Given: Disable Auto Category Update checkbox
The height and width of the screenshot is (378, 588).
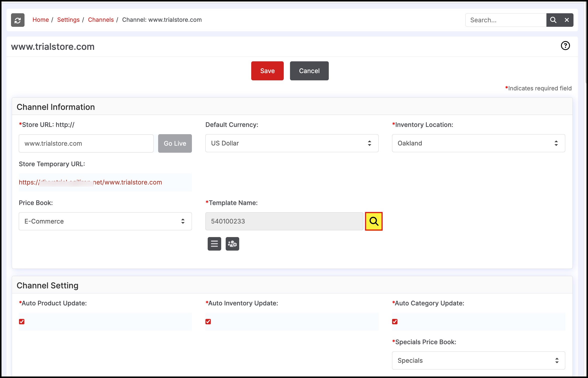Looking at the screenshot, I should pos(395,322).
